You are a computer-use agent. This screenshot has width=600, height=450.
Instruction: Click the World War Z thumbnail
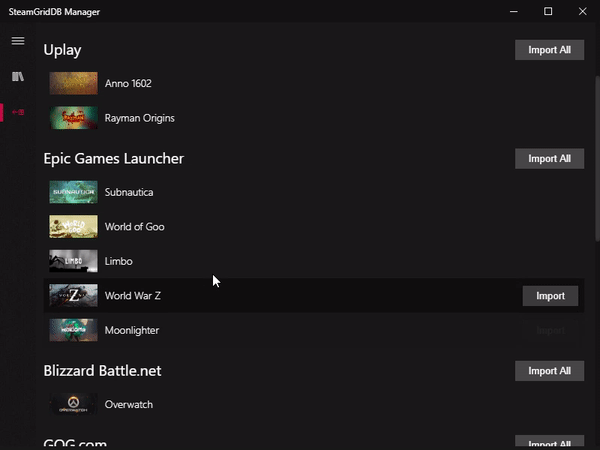click(x=73, y=295)
